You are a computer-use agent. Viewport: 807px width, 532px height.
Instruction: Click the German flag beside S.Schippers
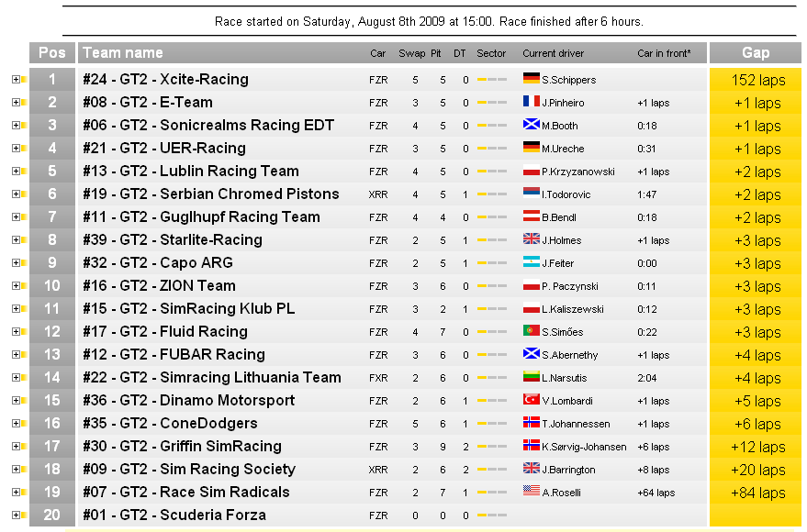coord(531,80)
